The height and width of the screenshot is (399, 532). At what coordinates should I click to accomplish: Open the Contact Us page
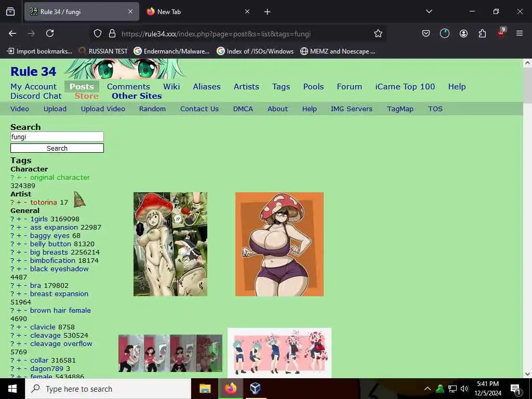pyautogui.click(x=199, y=109)
